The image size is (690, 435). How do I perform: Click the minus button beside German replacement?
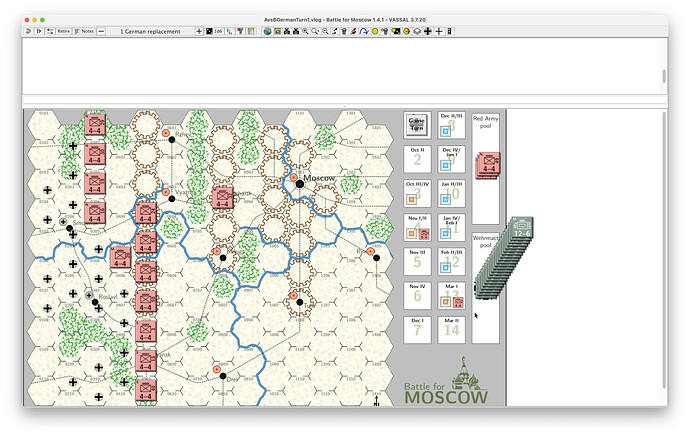pos(101,31)
